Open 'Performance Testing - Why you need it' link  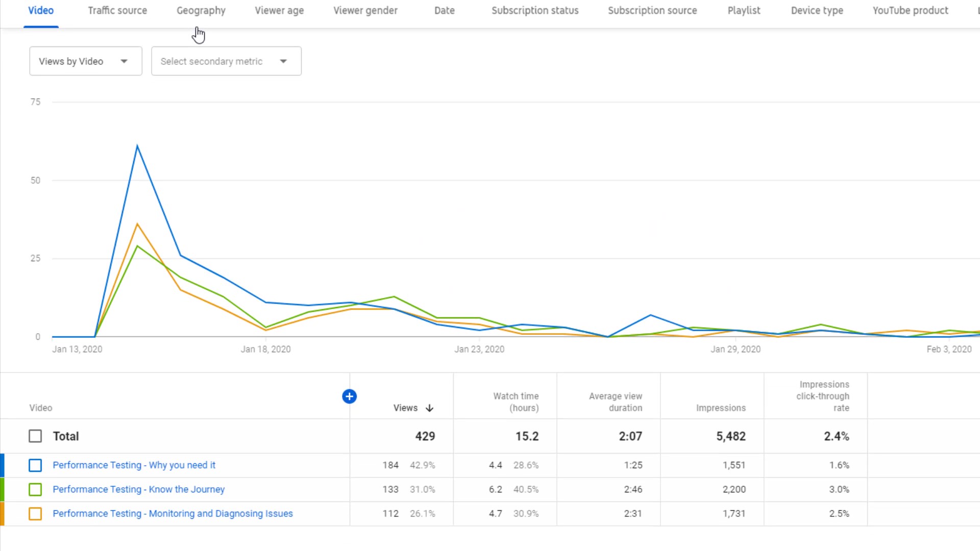click(x=134, y=465)
